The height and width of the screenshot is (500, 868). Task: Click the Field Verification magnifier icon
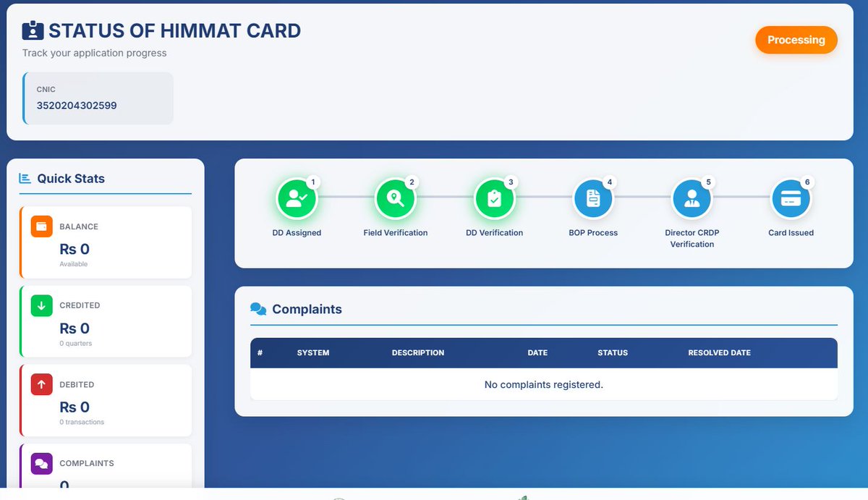(395, 198)
